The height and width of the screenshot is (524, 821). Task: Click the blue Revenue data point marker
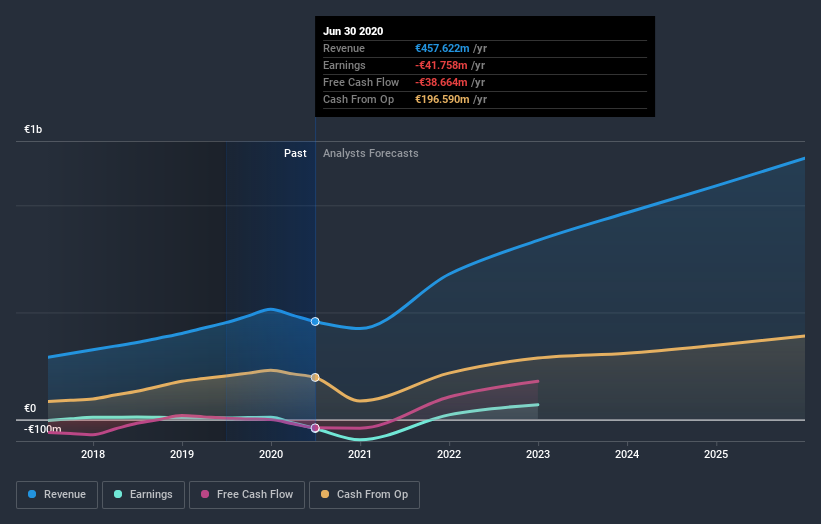click(x=315, y=321)
